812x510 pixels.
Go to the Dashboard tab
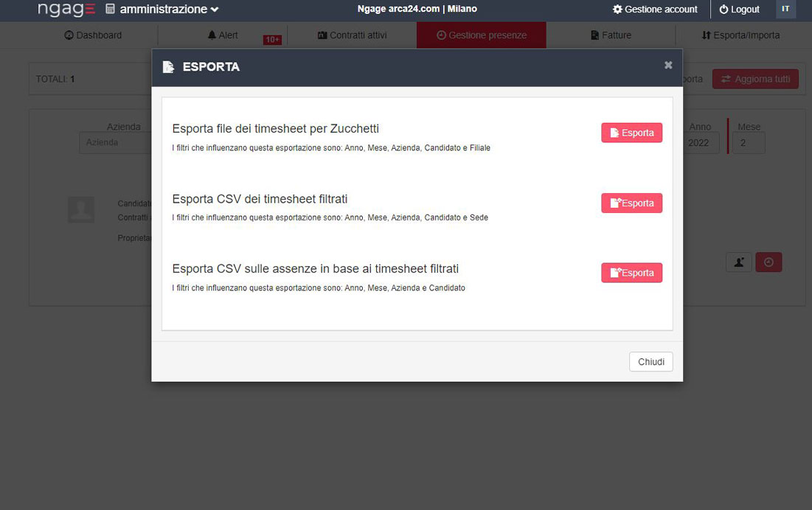coord(93,35)
